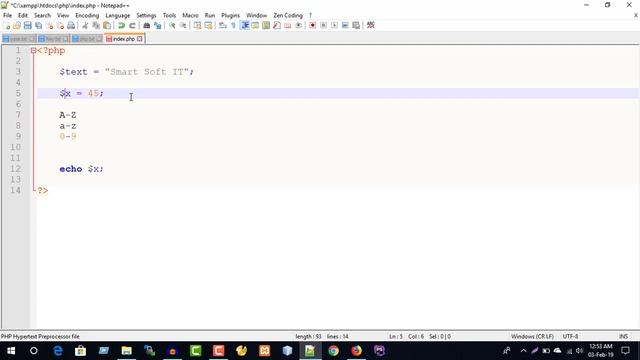
Task: Open Microsoft Edge from the taskbar
Action: [58, 351]
